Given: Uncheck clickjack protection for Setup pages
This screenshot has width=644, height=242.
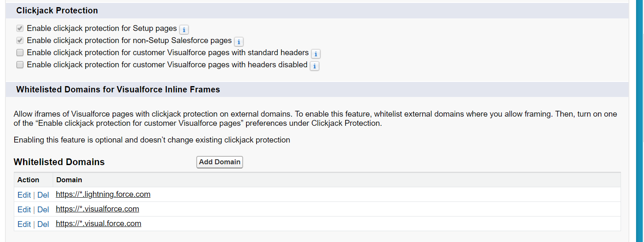Looking at the screenshot, I should point(20,28).
